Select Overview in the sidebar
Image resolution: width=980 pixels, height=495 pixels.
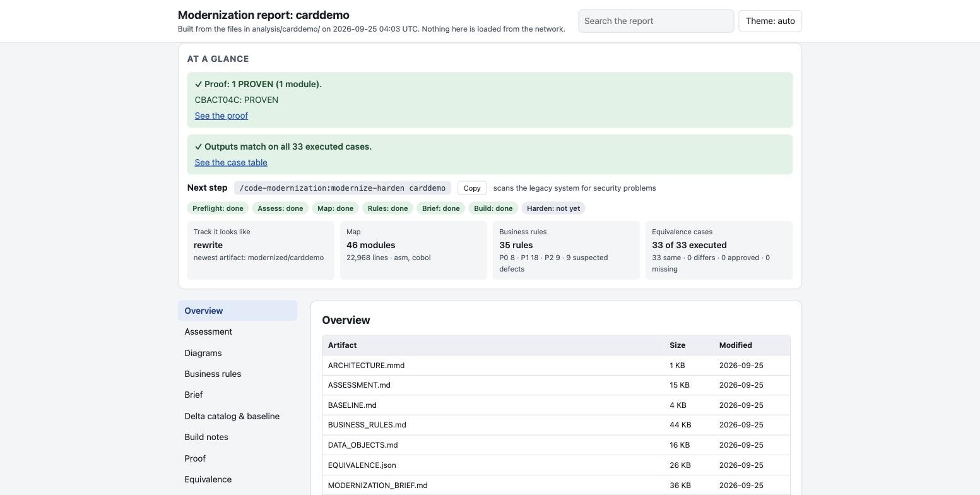tap(237, 311)
